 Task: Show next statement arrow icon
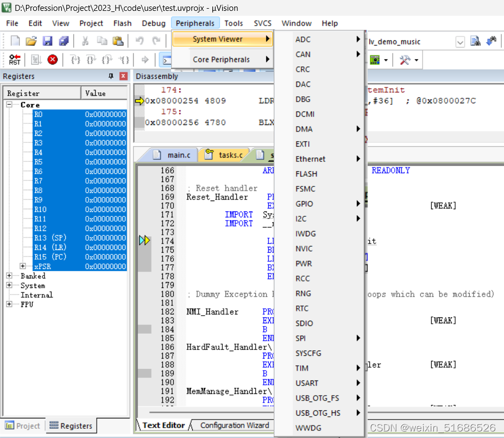[x=146, y=59]
